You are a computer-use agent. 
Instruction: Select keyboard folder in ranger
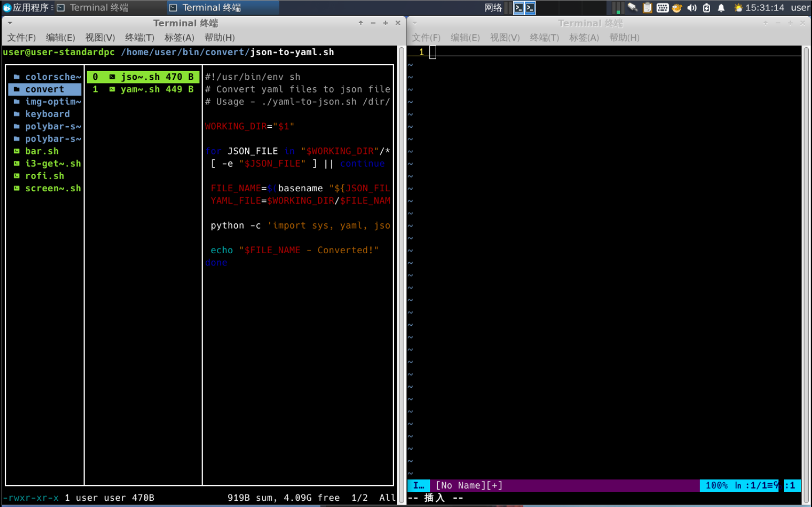point(46,114)
